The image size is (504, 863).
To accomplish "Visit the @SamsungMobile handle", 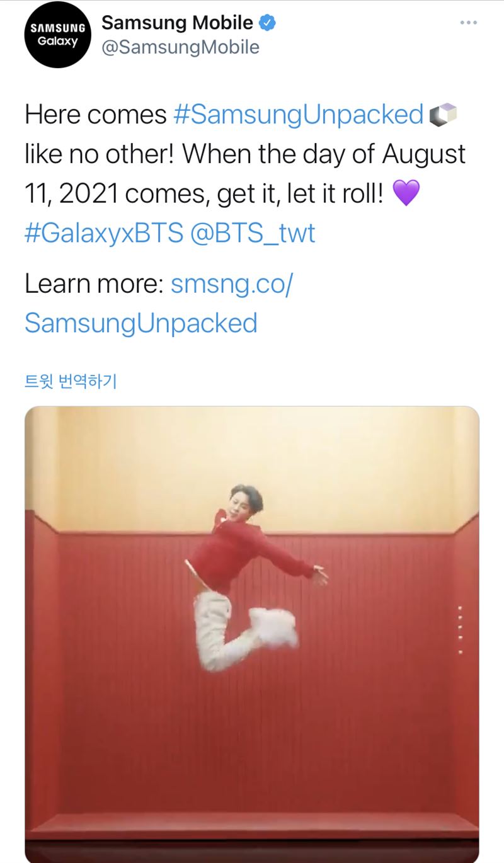I will point(180,47).
